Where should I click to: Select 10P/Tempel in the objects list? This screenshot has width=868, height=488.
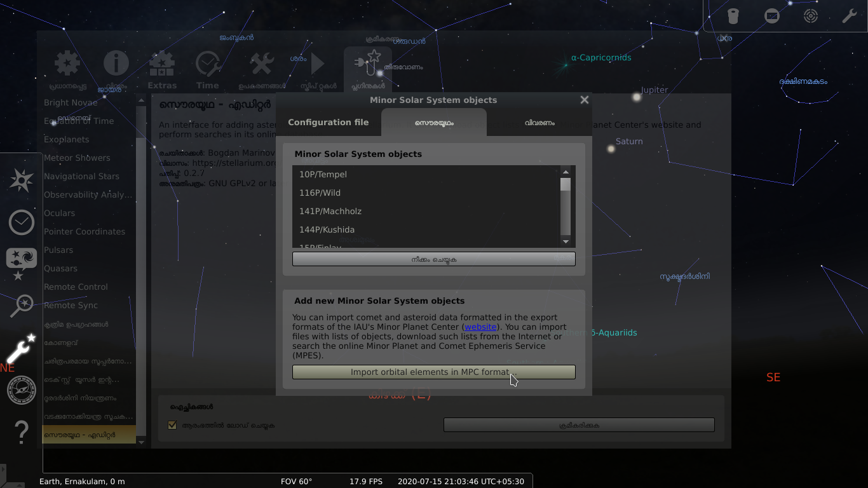coord(426,174)
